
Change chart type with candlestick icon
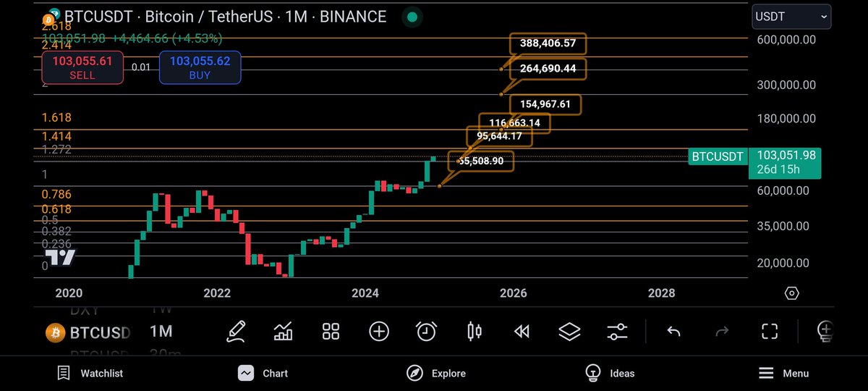pyautogui.click(x=475, y=332)
